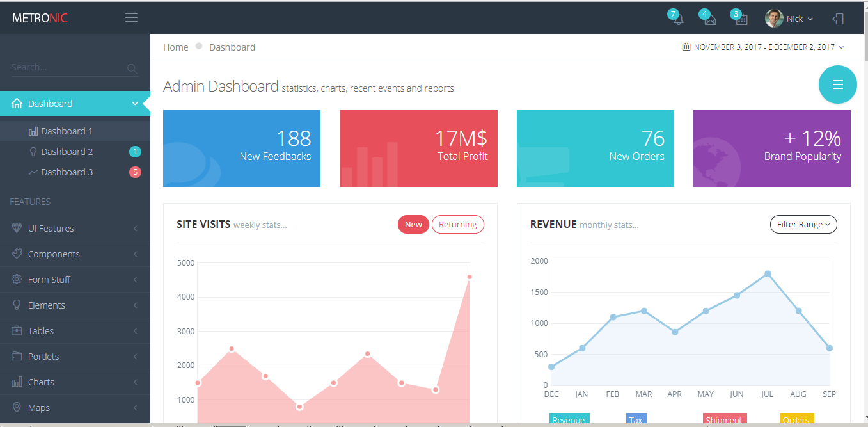
Task: Click the Home breadcrumb link
Action: [x=175, y=47]
